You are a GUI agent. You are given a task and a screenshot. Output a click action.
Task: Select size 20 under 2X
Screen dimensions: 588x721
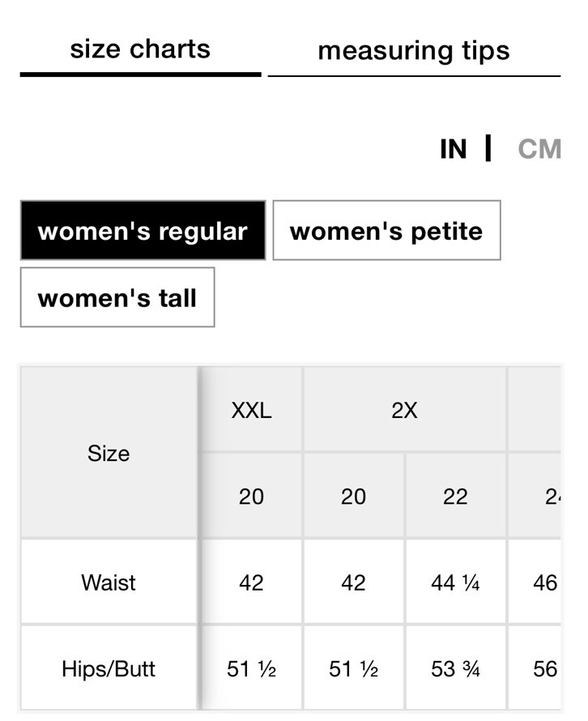354,497
